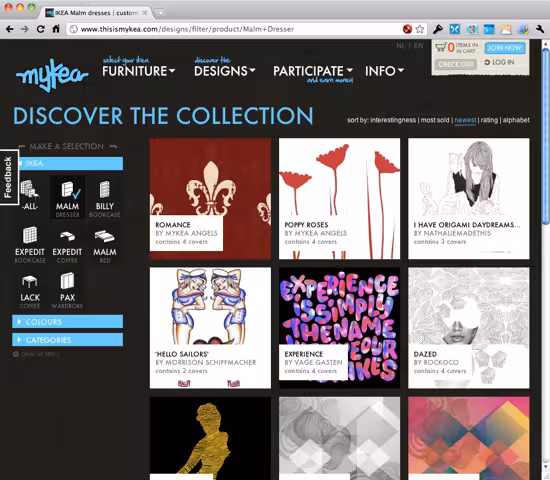This screenshot has height=480, width=550.
Task: Sort designs by most sold
Action: point(435,120)
